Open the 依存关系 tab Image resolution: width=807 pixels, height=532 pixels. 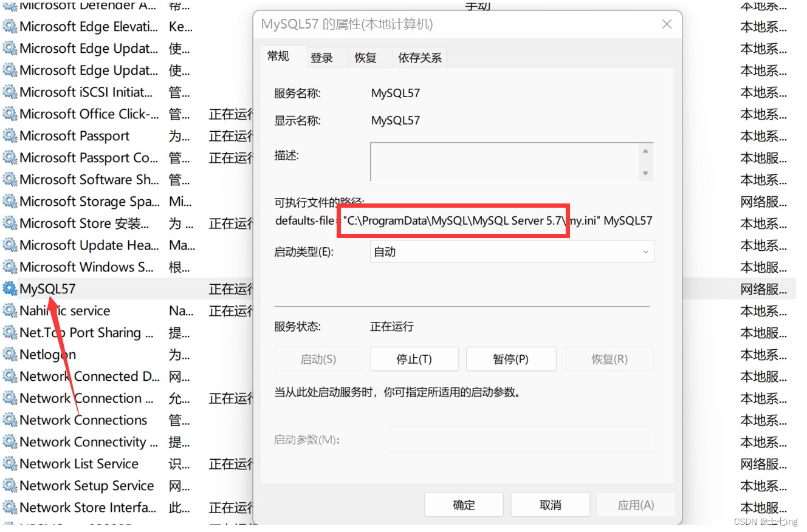420,58
